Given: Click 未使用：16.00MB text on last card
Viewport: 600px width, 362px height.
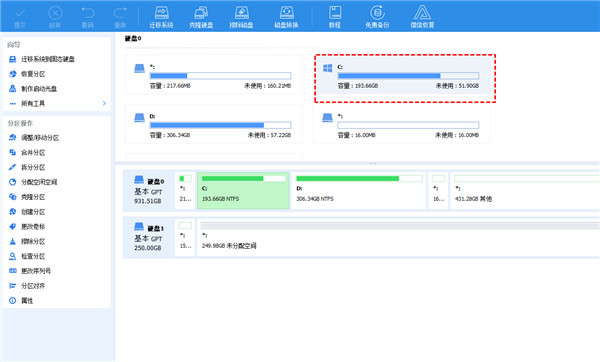Looking at the screenshot, I should [x=457, y=135].
